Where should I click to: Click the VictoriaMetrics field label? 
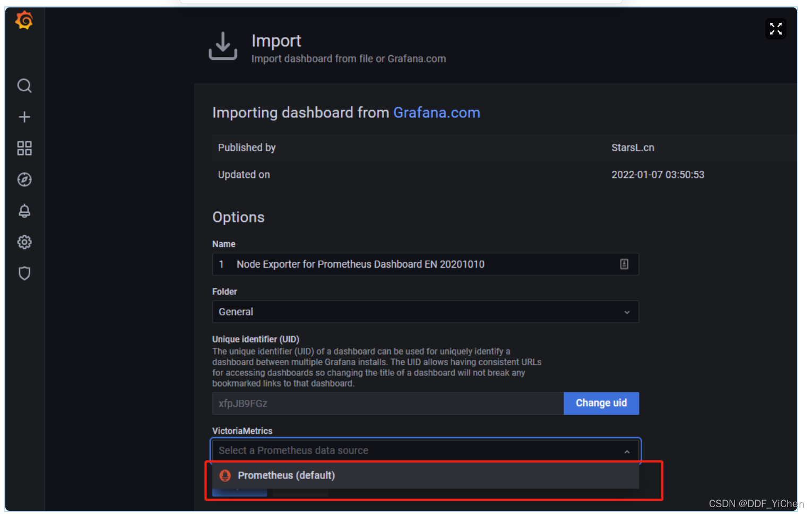tap(242, 431)
